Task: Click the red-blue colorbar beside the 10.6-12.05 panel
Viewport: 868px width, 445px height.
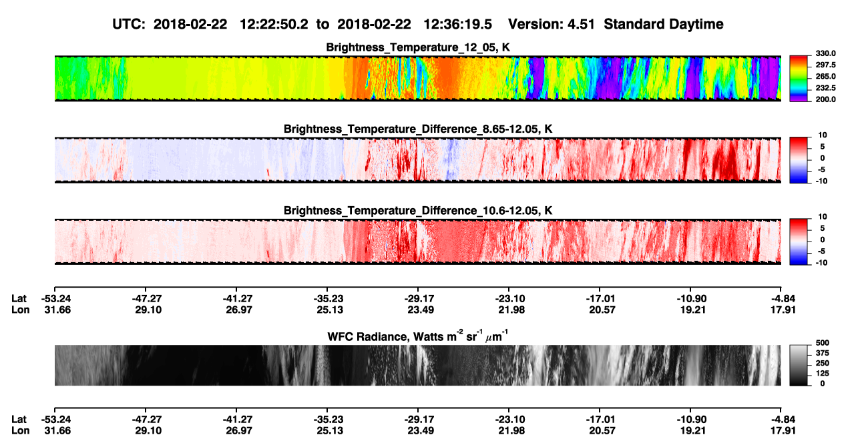Action: (799, 242)
